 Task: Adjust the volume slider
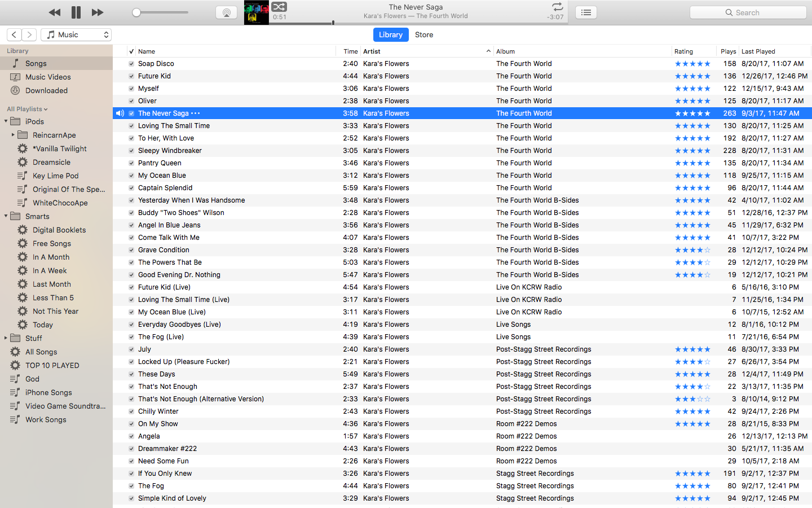tap(160, 12)
